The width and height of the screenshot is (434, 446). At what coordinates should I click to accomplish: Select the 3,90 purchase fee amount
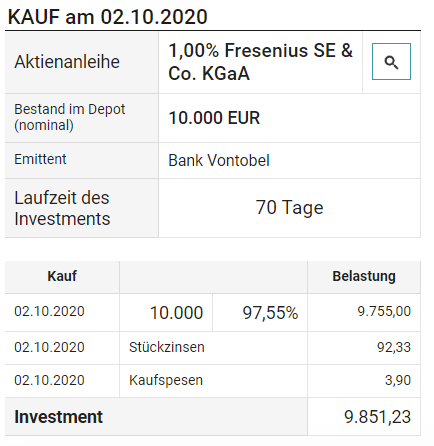click(x=398, y=380)
